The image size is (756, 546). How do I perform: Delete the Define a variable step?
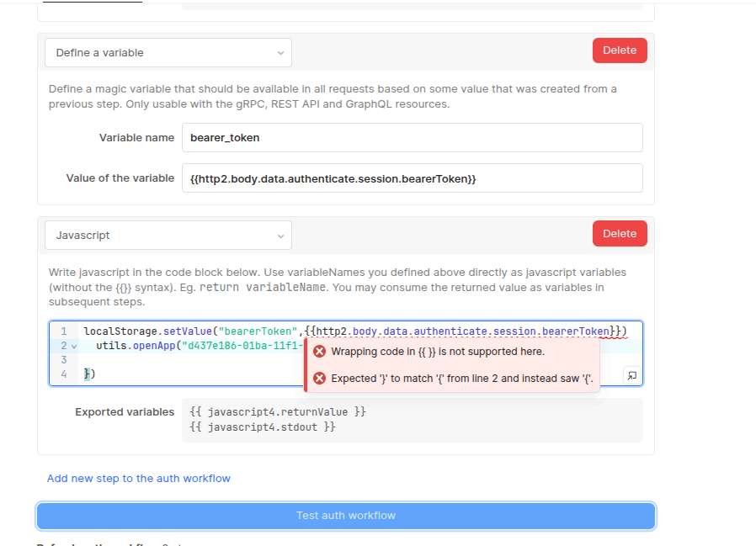620,50
